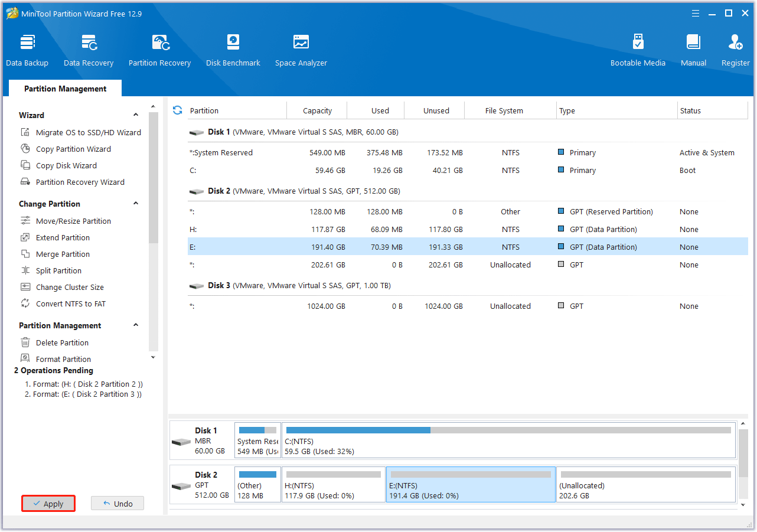The height and width of the screenshot is (532, 757).
Task: Select Disk 2 header row in table
Action: [468, 191]
